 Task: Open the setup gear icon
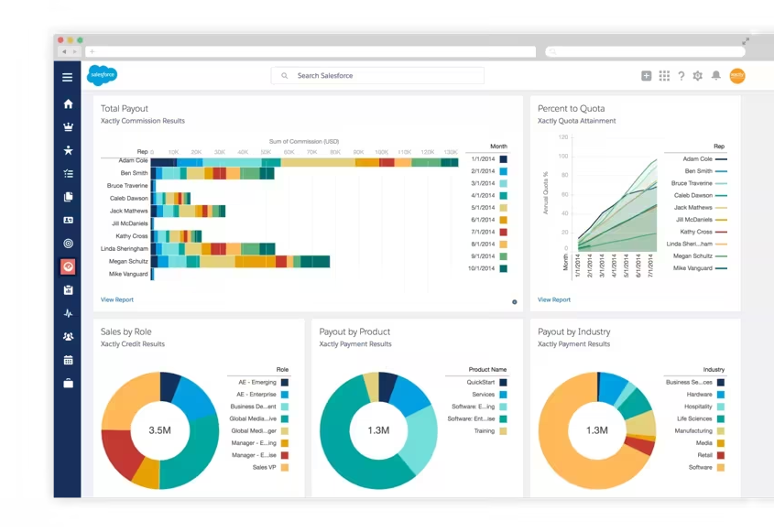pos(697,75)
